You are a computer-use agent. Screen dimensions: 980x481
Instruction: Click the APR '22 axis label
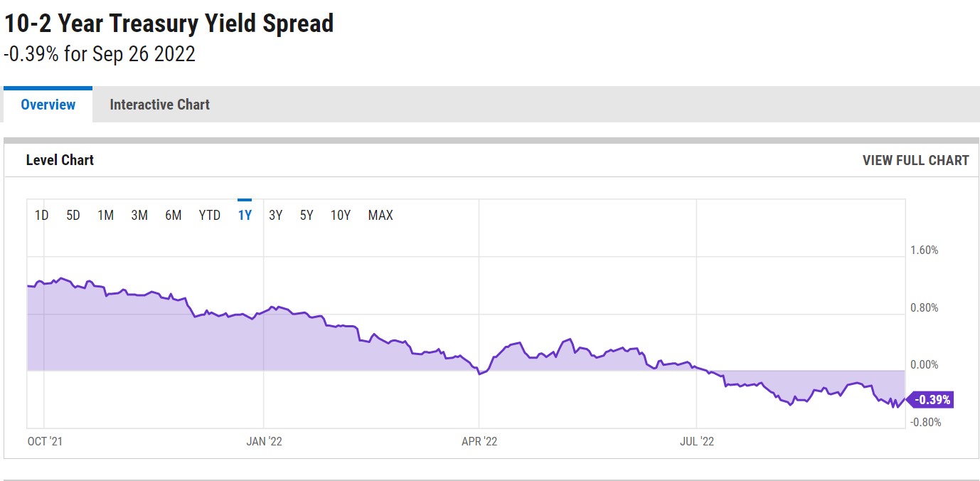[x=479, y=441]
